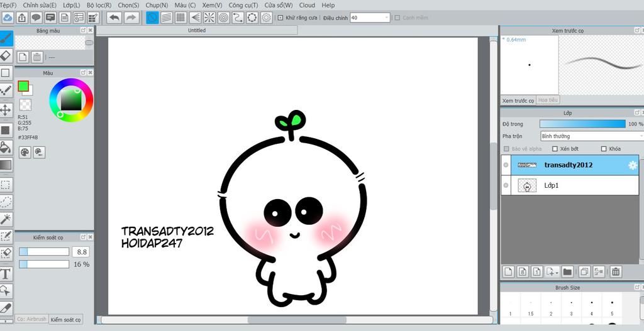Switch to the Cọ: Airbrush tab
Screen dimensions: 644x331
click(31, 319)
